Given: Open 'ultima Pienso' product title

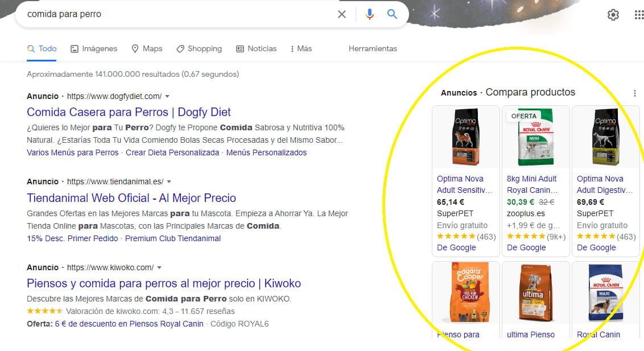Looking at the screenshot, I should tap(531, 335).
